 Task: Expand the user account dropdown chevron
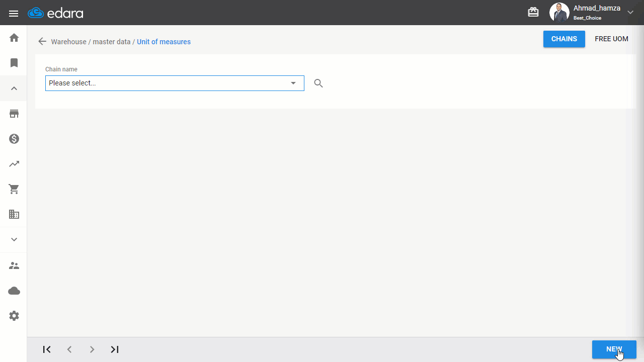tap(630, 13)
